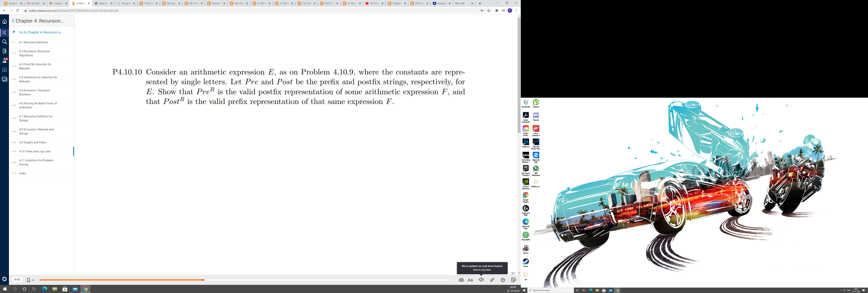
Task: Expand the page navigation with the up arrow
Action: click(x=33, y=280)
